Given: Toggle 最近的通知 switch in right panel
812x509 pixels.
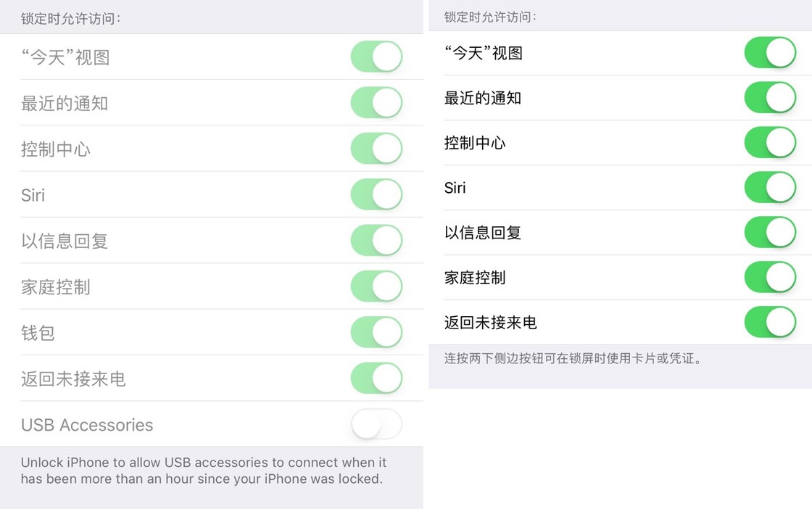Looking at the screenshot, I should tap(770, 98).
